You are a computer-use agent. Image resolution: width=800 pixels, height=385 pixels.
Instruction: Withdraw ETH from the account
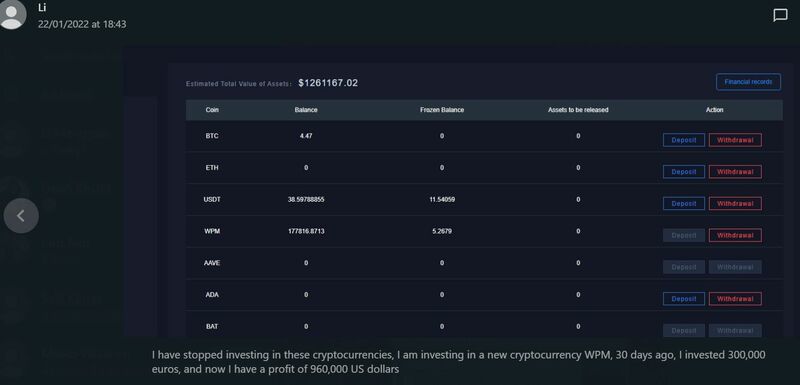pyautogui.click(x=735, y=172)
